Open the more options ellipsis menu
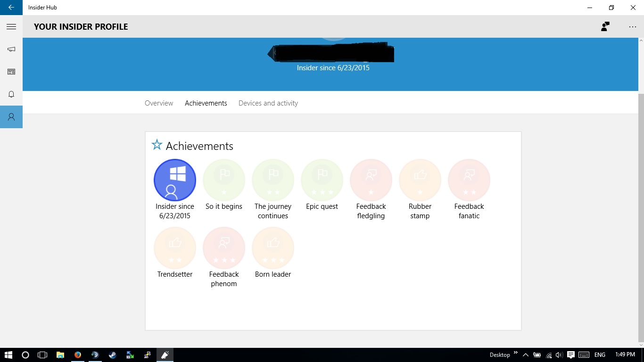 (x=633, y=27)
